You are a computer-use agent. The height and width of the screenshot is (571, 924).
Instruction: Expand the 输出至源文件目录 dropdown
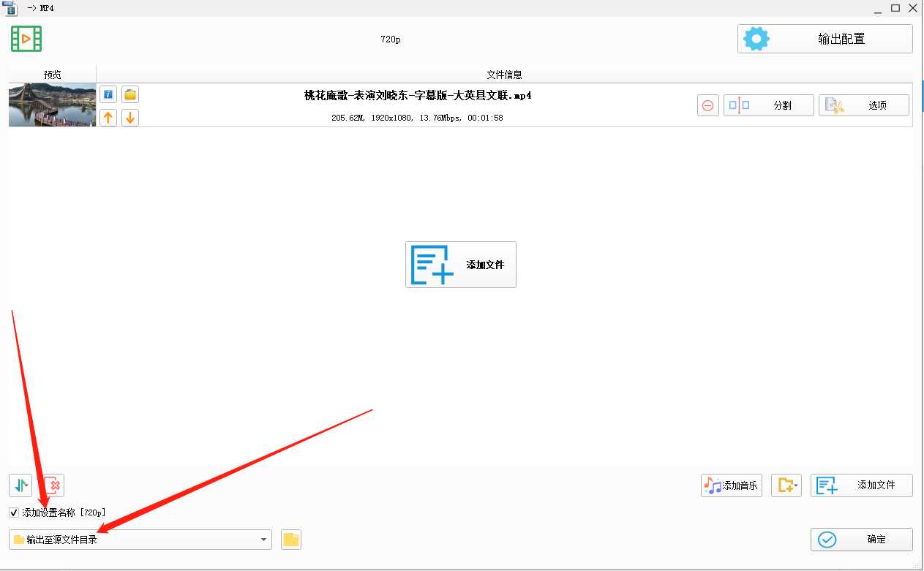click(x=263, y=540)
